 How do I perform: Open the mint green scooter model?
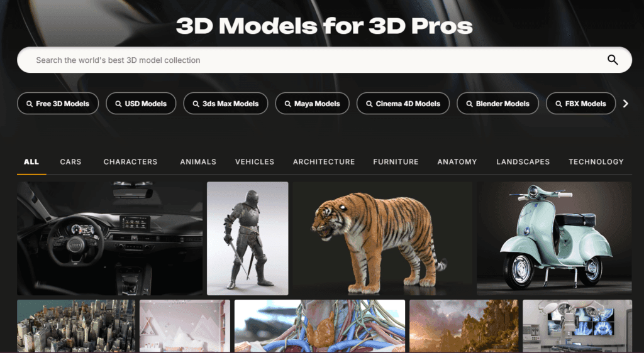554,239
